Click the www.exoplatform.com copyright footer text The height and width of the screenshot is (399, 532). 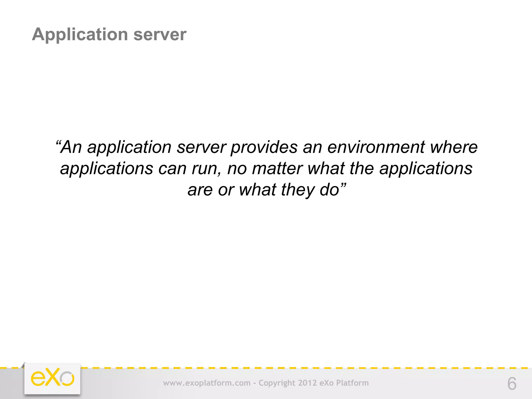(266, 383)
